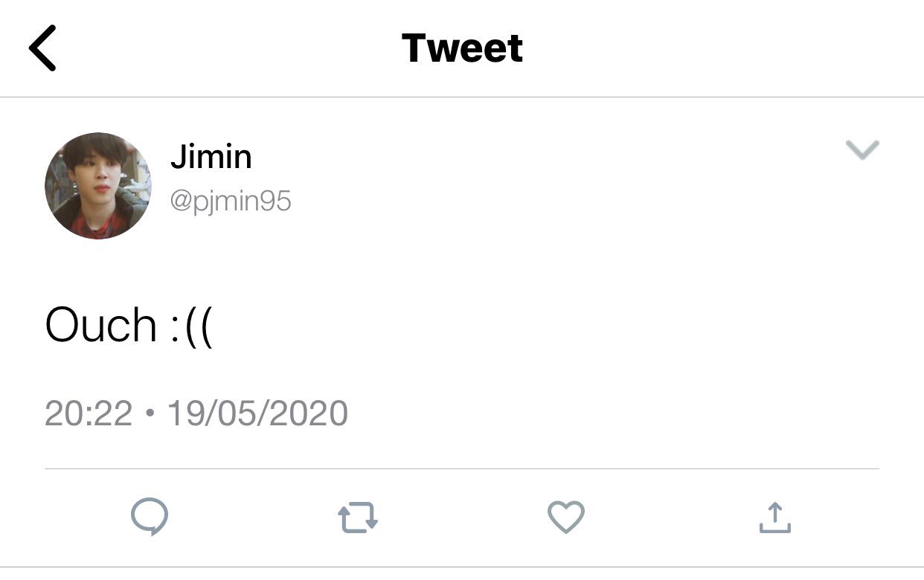Open the share sheet with the tray arrow
924x580 pixels.
(x=774, y=518)
